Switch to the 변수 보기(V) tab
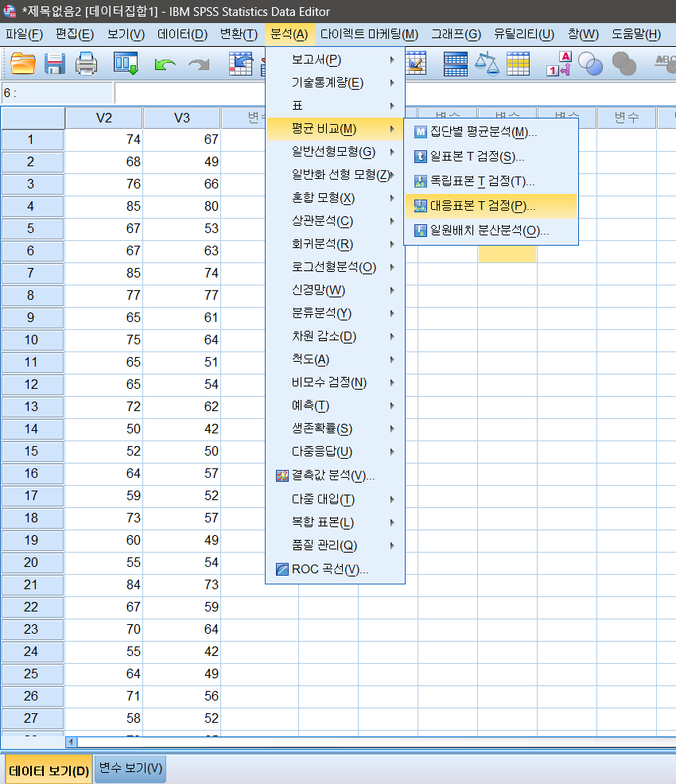This screenshot has height=784, width=676. click(x=130, y=768)
